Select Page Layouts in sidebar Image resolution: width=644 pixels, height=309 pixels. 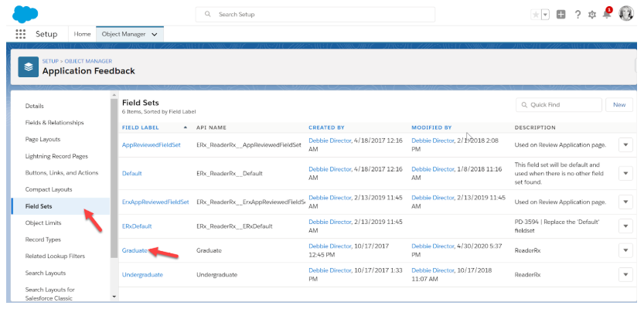pos(43,139)
